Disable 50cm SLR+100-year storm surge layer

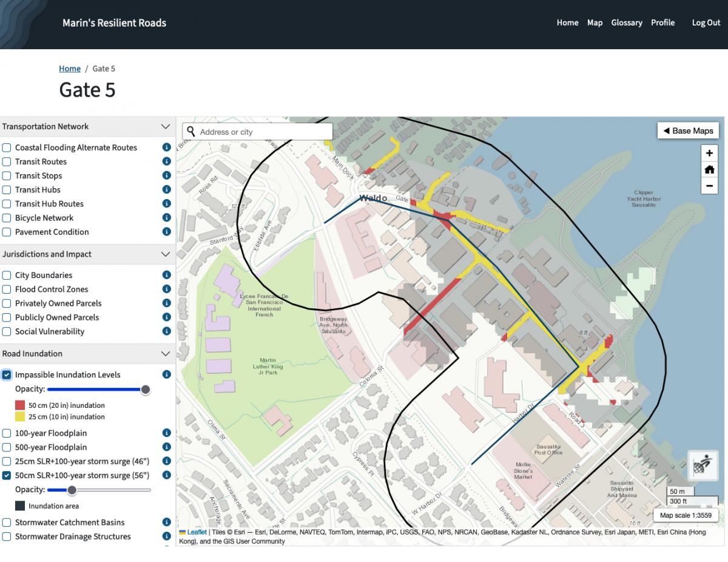7,475
